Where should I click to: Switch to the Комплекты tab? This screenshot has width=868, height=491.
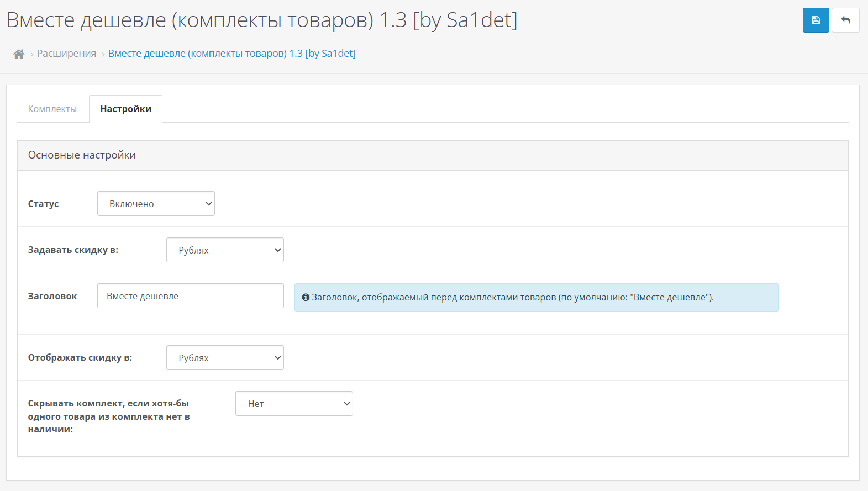(52, 109)
